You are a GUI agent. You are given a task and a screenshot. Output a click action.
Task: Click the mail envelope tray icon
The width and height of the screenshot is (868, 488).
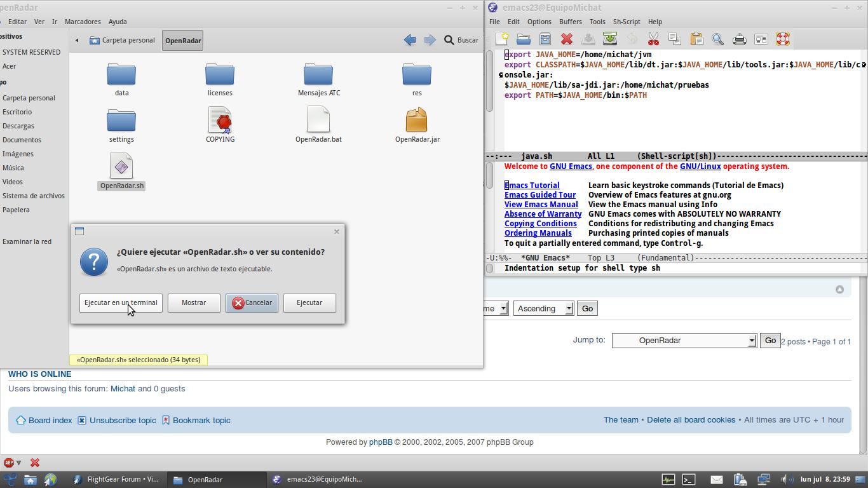(x=717, y=480)
